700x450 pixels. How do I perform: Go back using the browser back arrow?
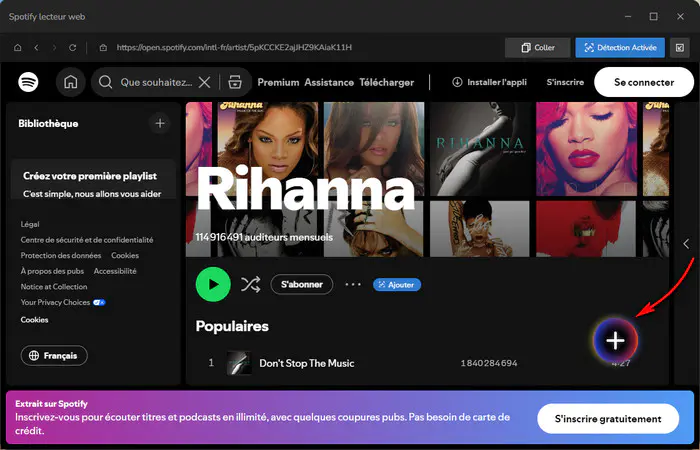click(36, 47)
